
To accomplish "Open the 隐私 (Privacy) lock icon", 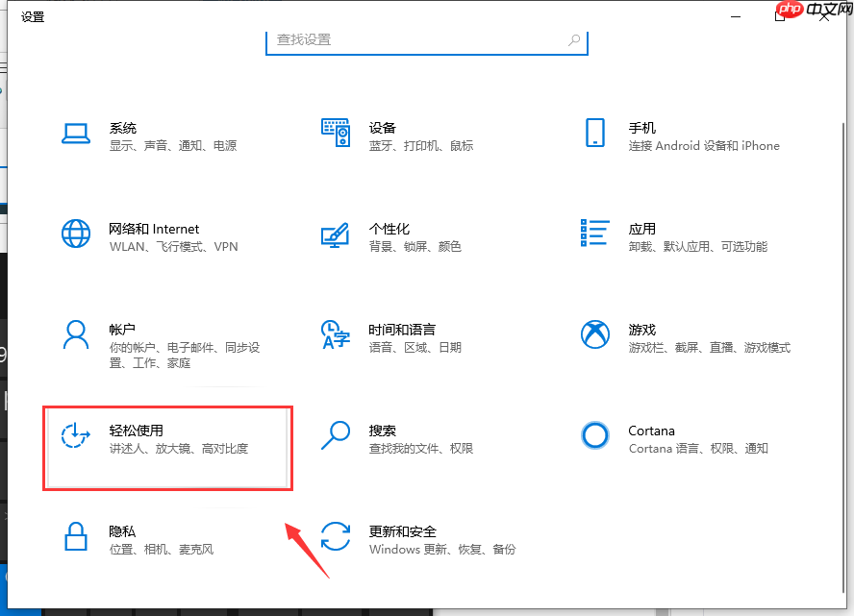I will pos(76,536).
